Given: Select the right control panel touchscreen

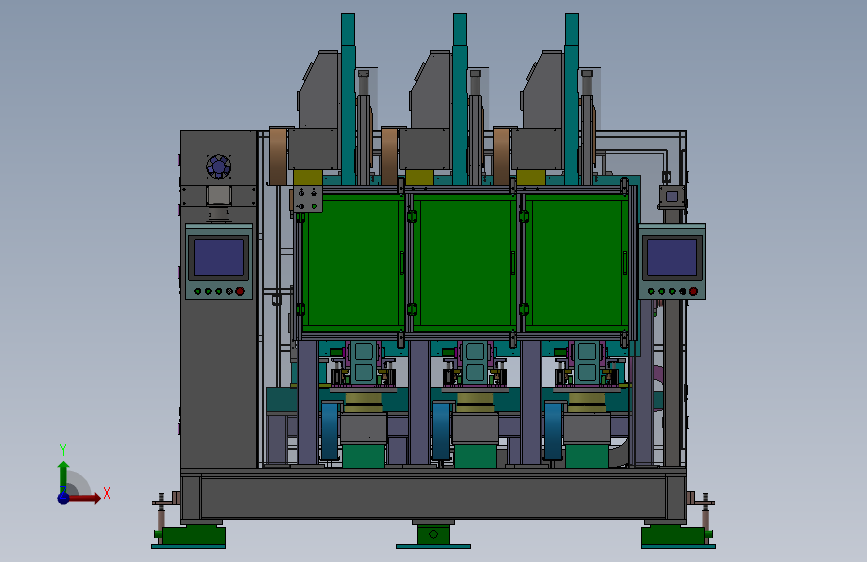Looking at the screenshot, I should pos(672,257).
